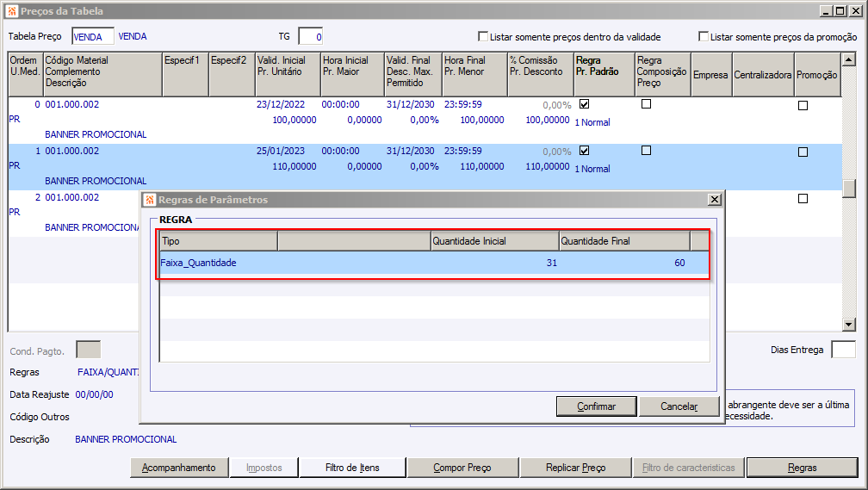Toggle Listar somente preços da promoção checkbox
The height and width of the screenshot is (490, 868).
(x=704, y=37)
